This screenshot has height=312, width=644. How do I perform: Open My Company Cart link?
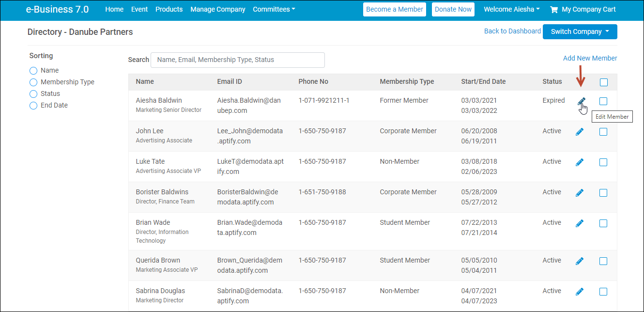pos(589,9)
